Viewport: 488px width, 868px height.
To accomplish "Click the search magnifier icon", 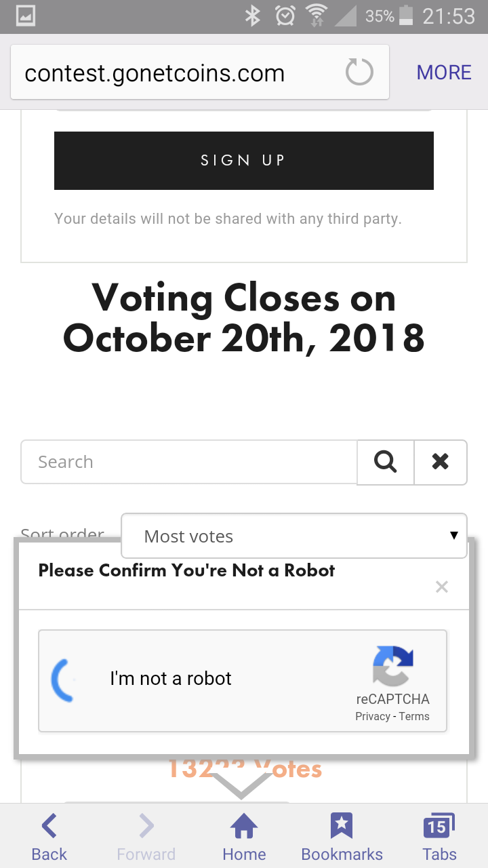I will click(x=386, y=462).
